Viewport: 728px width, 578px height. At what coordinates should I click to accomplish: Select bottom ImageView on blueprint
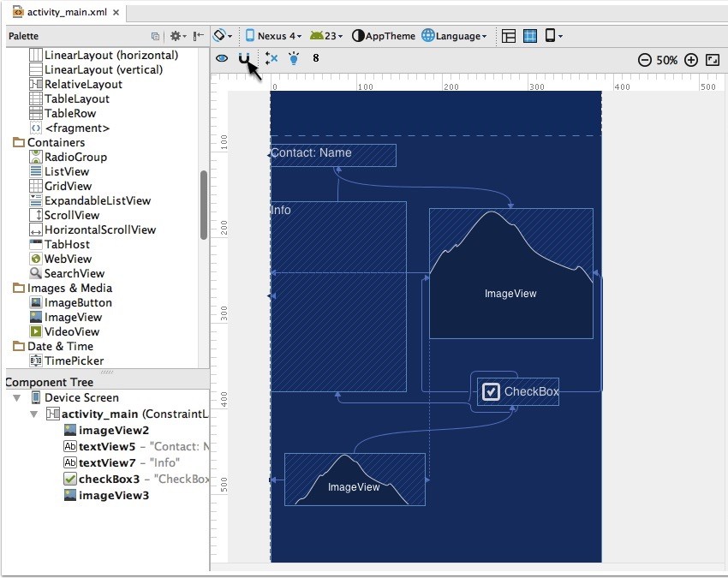click(x=355, y=480)
